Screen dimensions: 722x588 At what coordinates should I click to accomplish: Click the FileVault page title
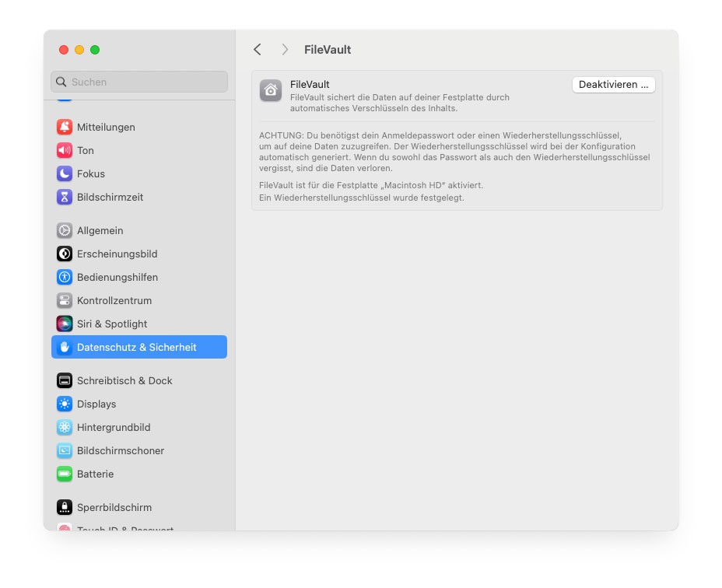point(328,49)
